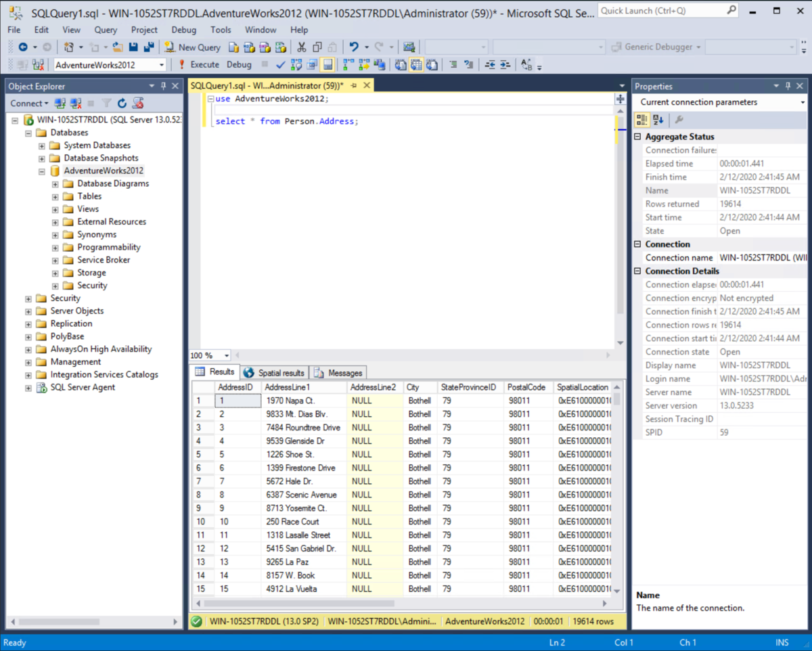This screenshot has width=812, height=651.
Task: Click the results grid horizontal scrollbar
Action: [300, 603]
